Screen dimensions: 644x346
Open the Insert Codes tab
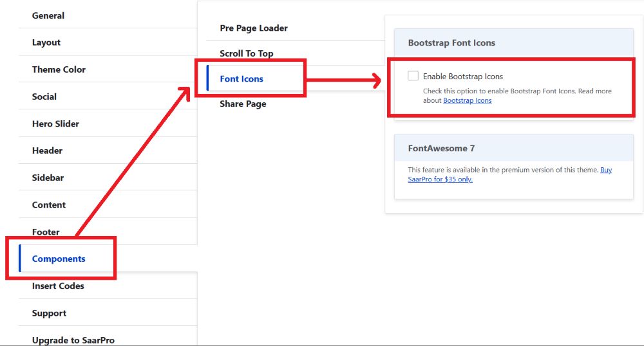click(x=58, y=286)
